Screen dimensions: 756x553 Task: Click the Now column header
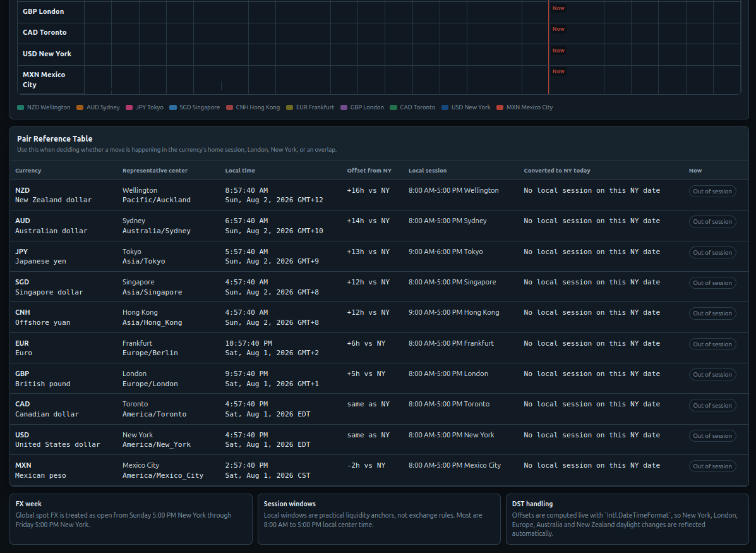pos(695,171)
